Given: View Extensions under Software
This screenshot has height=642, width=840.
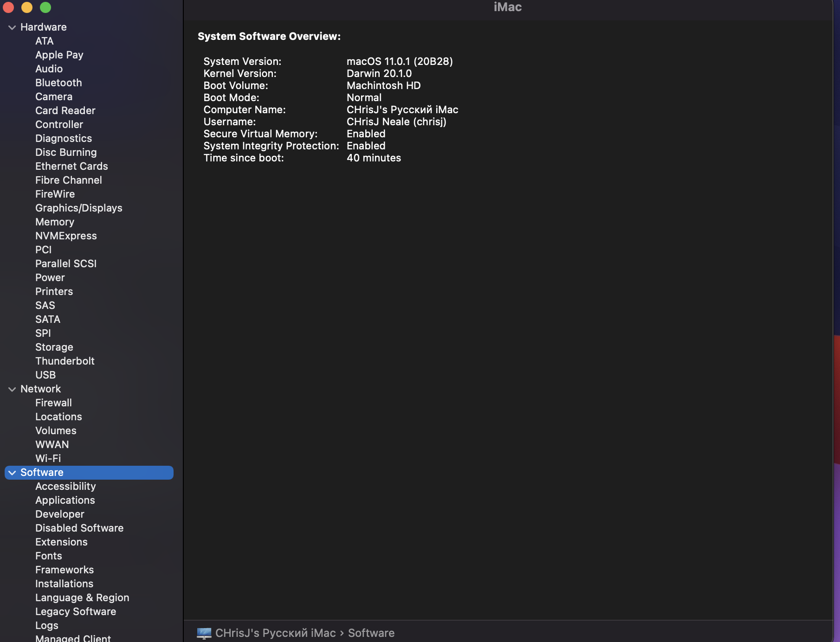Looking at the screenshot, I should point(61,542).
